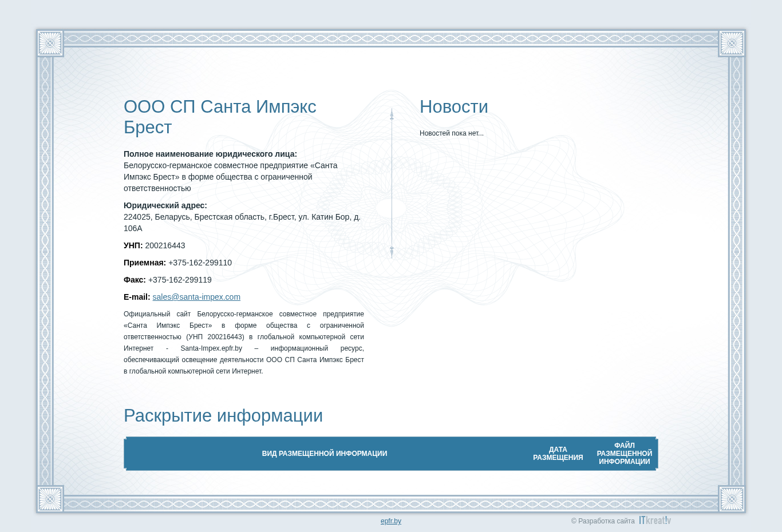Click the 'Официальный сайт' description paragraph
This screenshot has width=782, height=532.
coord(244,343)
